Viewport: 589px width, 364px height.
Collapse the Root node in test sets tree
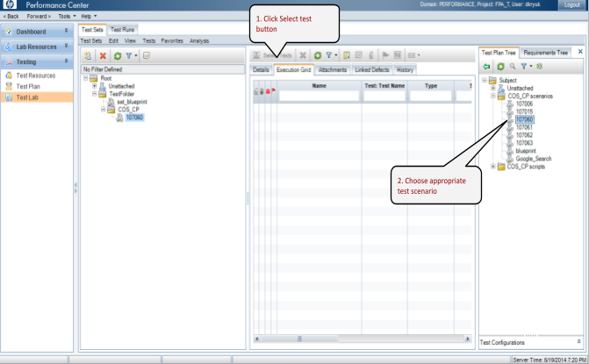pos(86,78)
